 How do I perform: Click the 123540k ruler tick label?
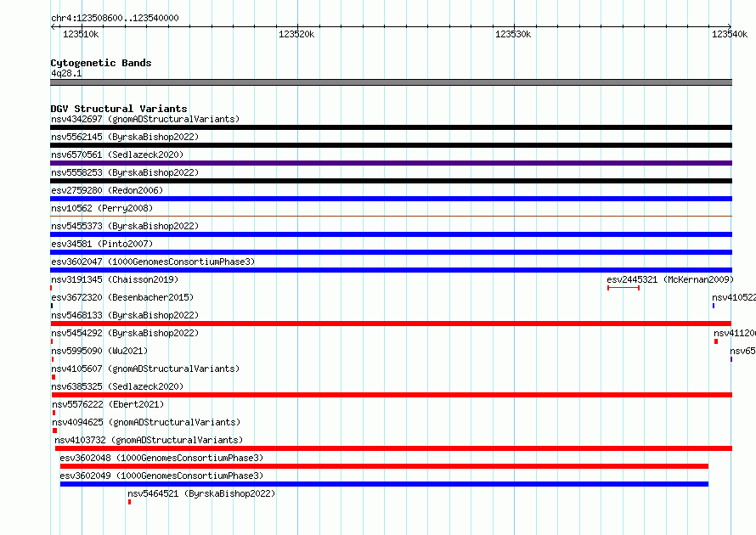pos(730,34)
